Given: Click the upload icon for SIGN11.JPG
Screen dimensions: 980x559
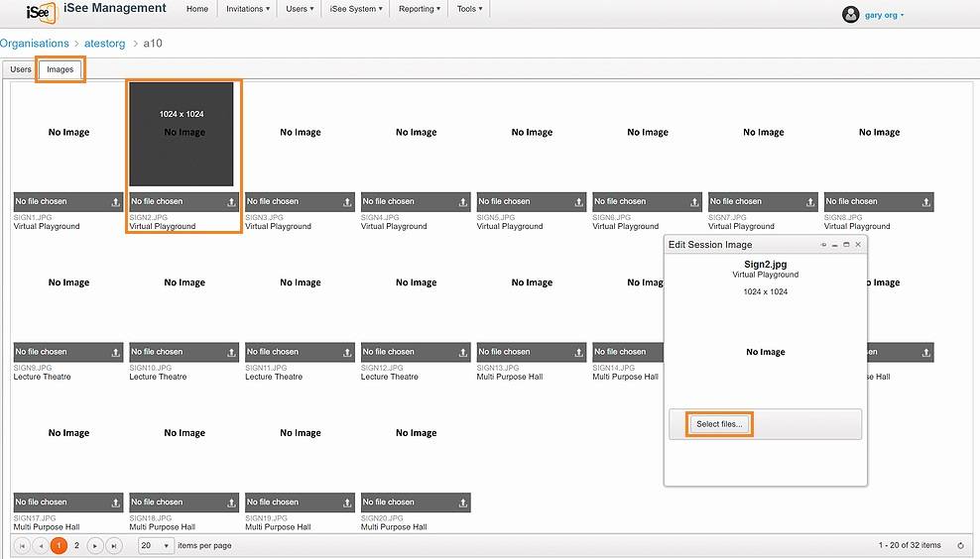Looking at the screenshot, I should pos(347,353).
